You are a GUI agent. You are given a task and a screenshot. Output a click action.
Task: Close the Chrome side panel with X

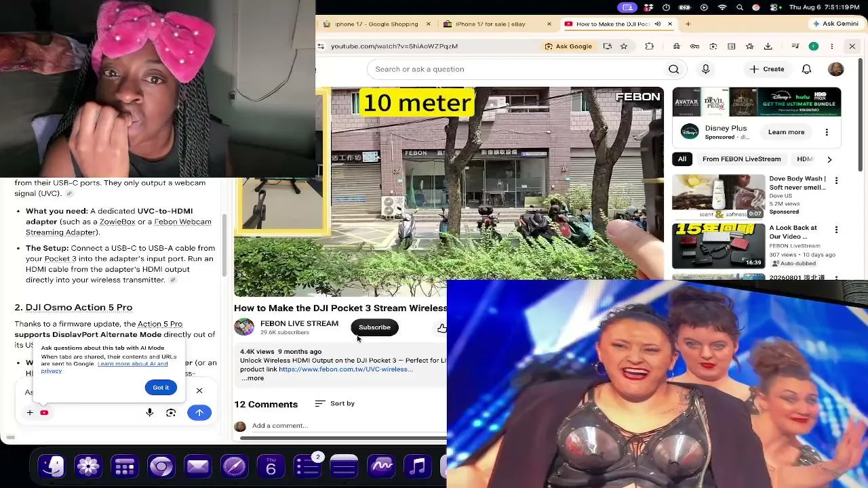(x=852, y=46)
